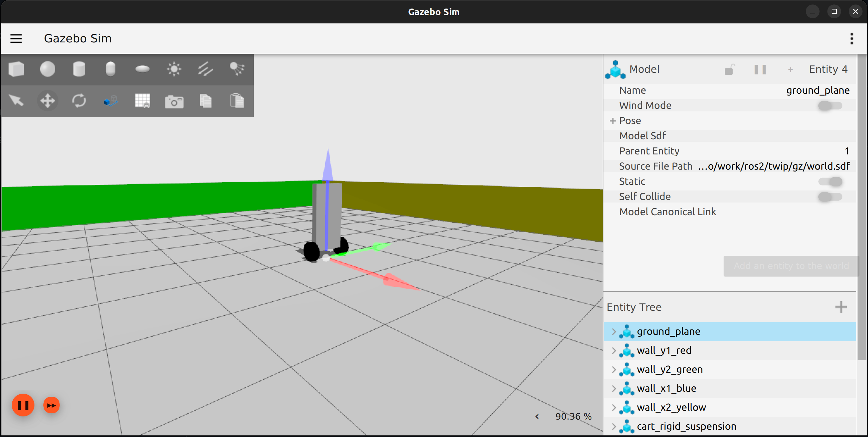Pause the simulation
Viewport: 868px width, 437px height.
23,405
